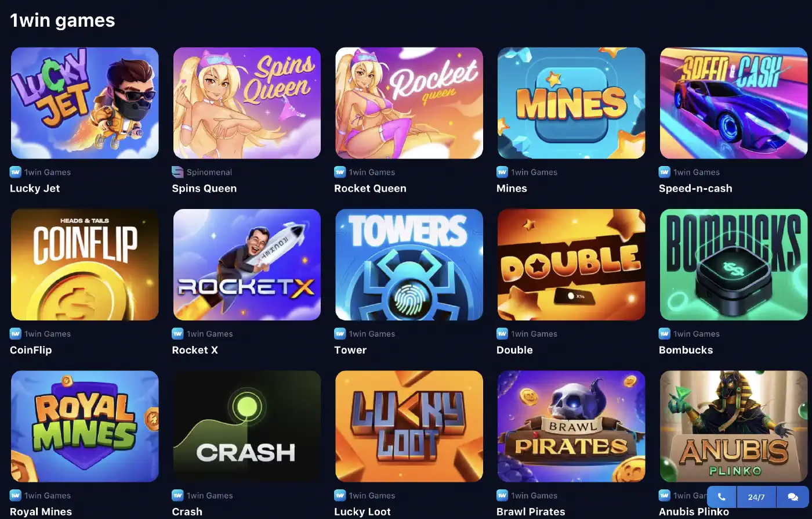Viewport: 812px width, 519px height.
Task: Open the Rocket X game thumbnail
Action: tap(247, 265)
